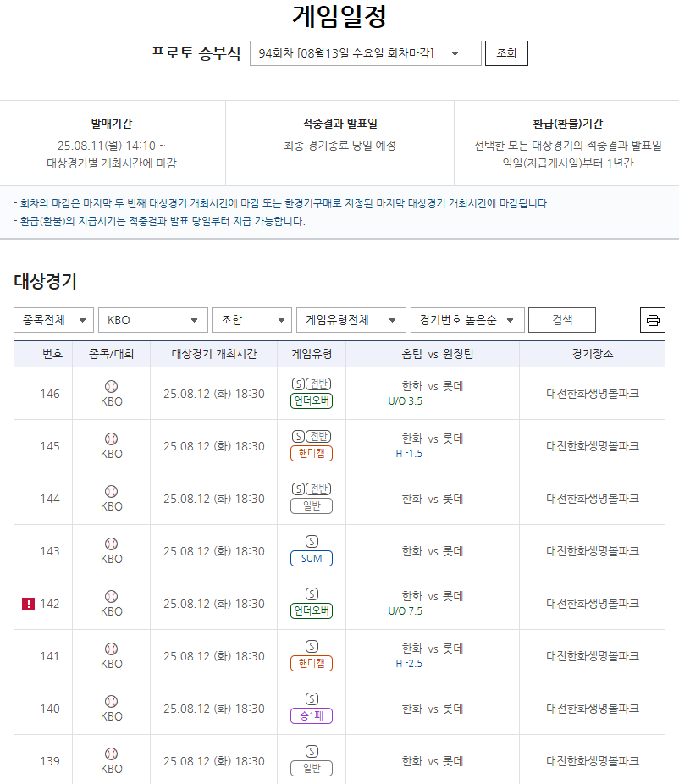
Task: Open the 조합 combination dropdown
Action: click(x=251, y=320)
